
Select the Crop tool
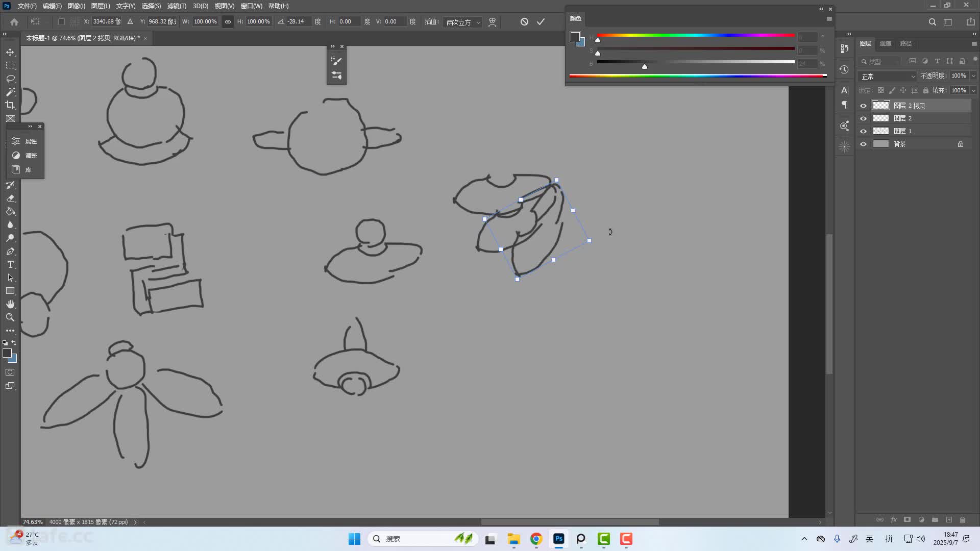click(x=10, y=105)
